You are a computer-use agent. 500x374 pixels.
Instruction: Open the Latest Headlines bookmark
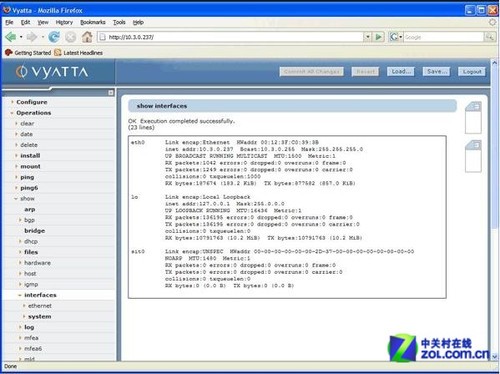83,53
